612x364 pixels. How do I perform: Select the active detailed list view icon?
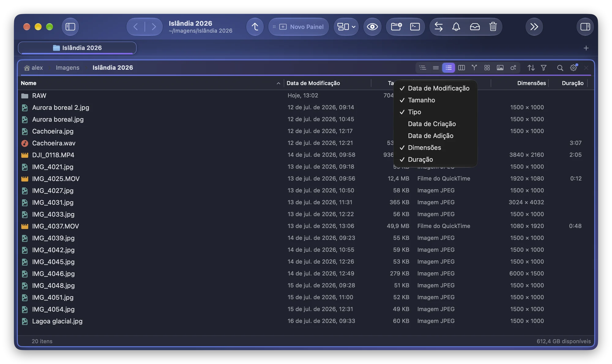click(x=449, y=68)
